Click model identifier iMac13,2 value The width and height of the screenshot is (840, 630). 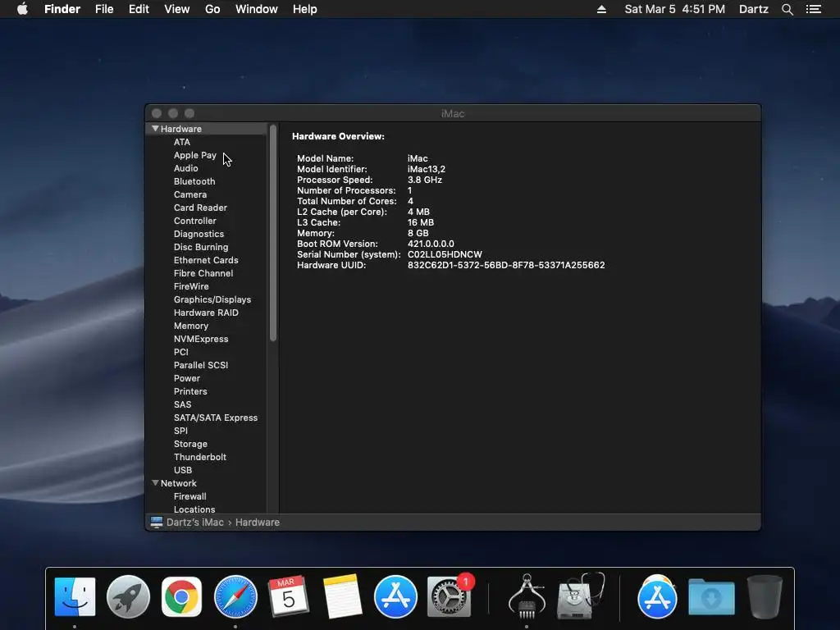427,169
